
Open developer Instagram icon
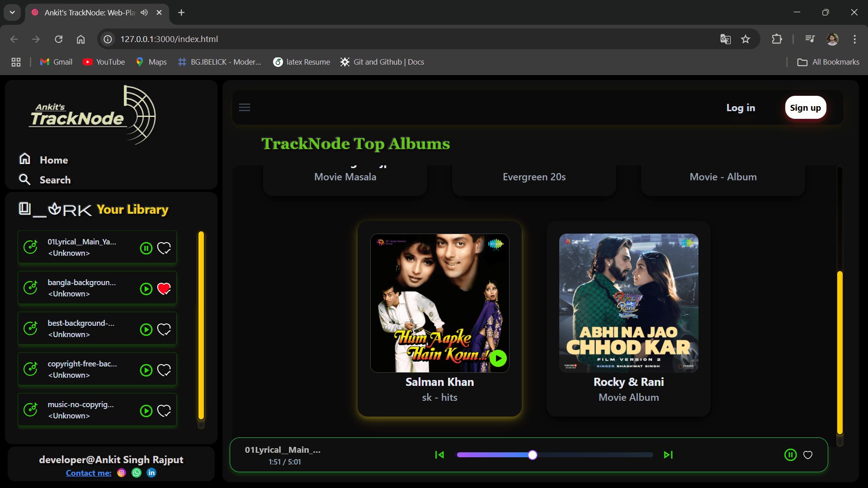pos(122,473)
